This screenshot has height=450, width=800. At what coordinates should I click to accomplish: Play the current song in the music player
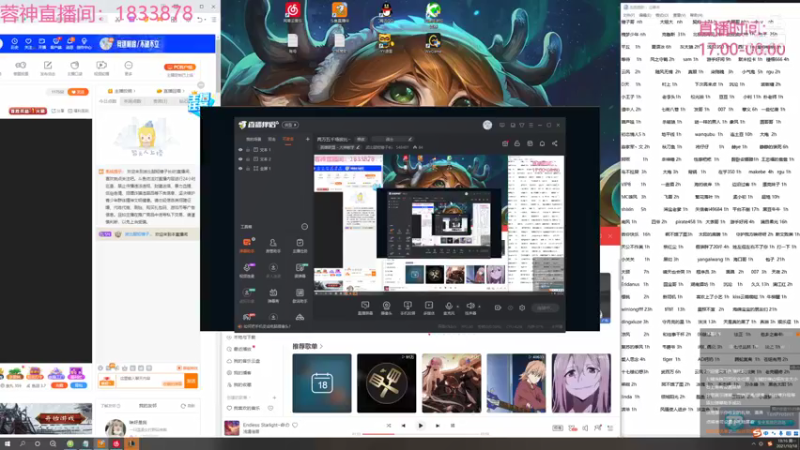[x=420, y=426]
